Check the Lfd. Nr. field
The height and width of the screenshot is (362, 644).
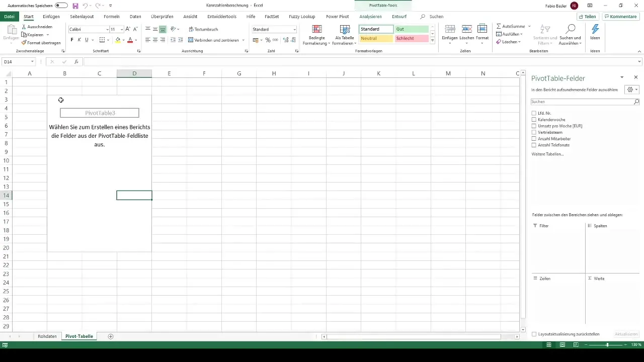pyautogui.click(x=534, y=113)
